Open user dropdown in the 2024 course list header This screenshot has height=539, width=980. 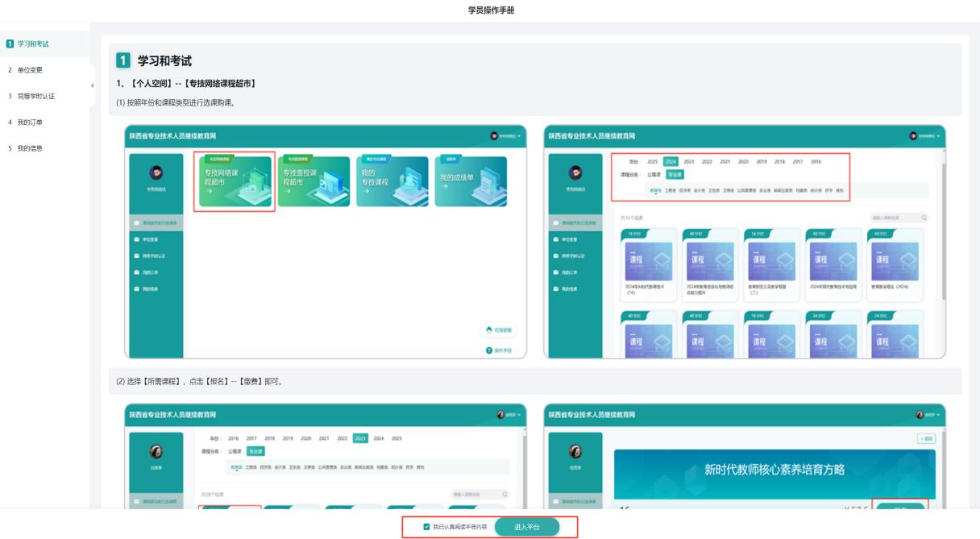point(925,136)
